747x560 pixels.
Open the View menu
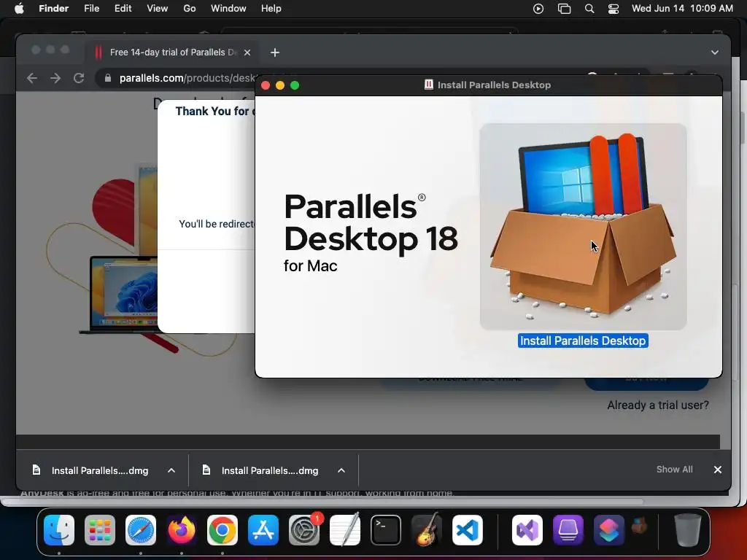tap(158, 9)
